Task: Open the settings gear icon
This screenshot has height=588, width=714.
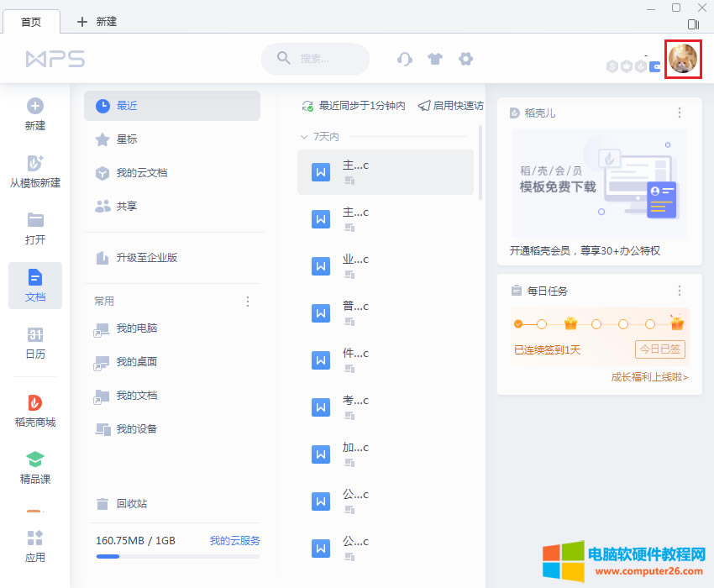Action: pyautogui.click(x=465, y=59)
